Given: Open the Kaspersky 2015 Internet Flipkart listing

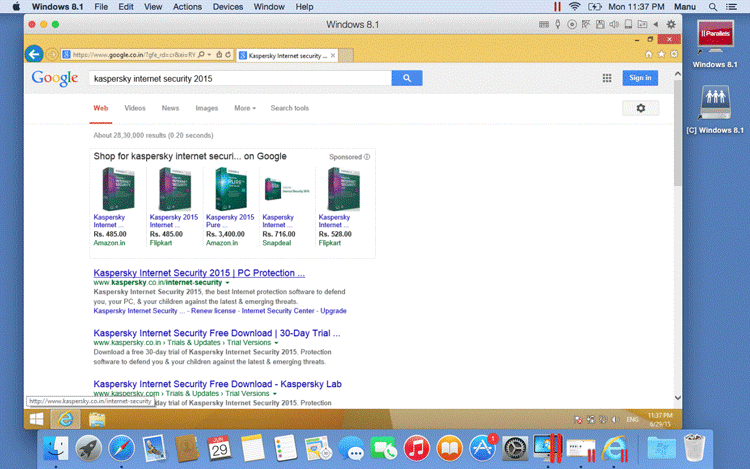Looking at the screenshot, I should [174, 221].
